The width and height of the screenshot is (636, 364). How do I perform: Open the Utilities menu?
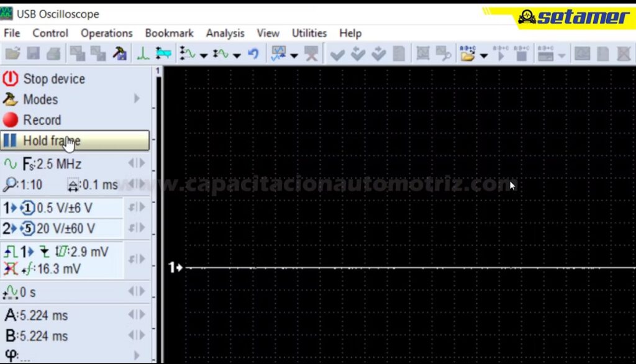pos(309,33)
